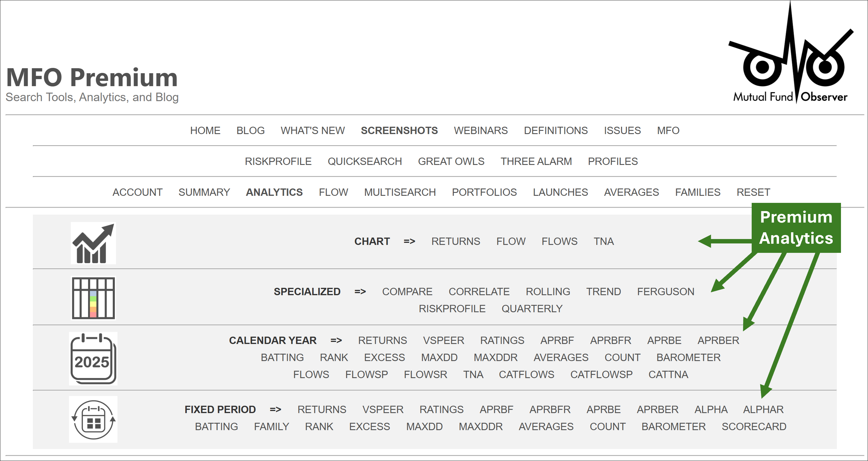The width and height of the screenshot is (868, 461).
Task: Open the FLOWSR calendar year link
Action: (425, 375)
